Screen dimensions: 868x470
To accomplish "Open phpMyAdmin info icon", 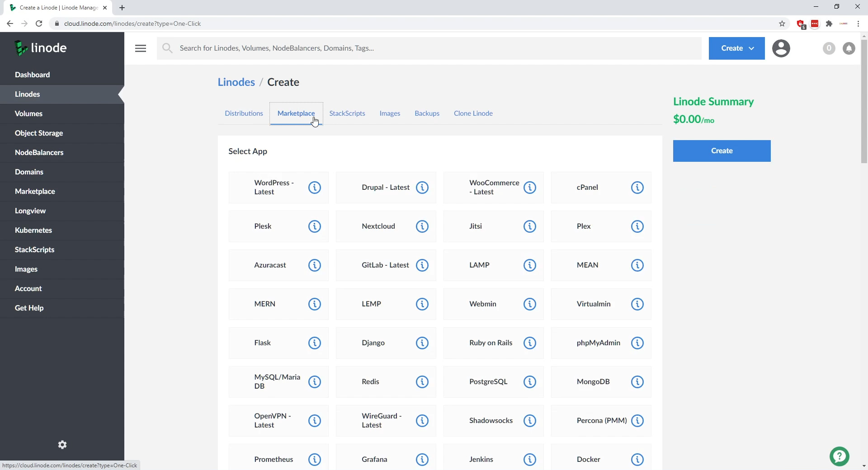I will pyautogui.click(x=637, y=343).
